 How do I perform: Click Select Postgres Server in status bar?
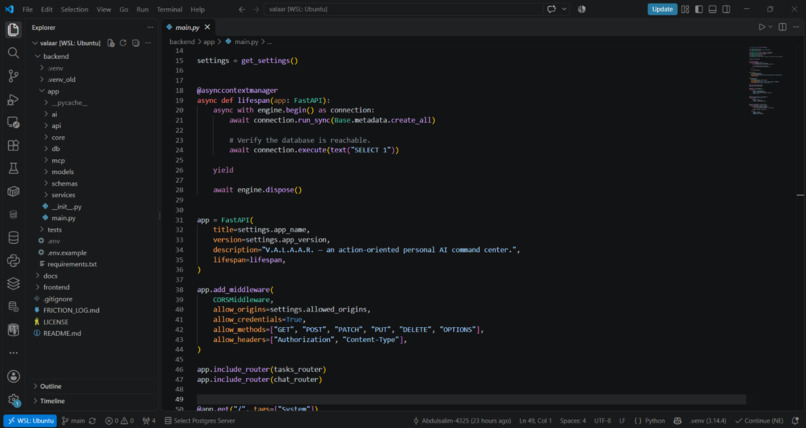click(199, 421)
